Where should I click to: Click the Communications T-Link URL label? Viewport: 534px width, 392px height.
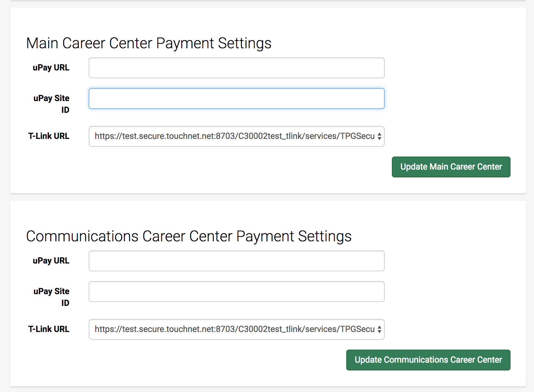pos(48,329)
